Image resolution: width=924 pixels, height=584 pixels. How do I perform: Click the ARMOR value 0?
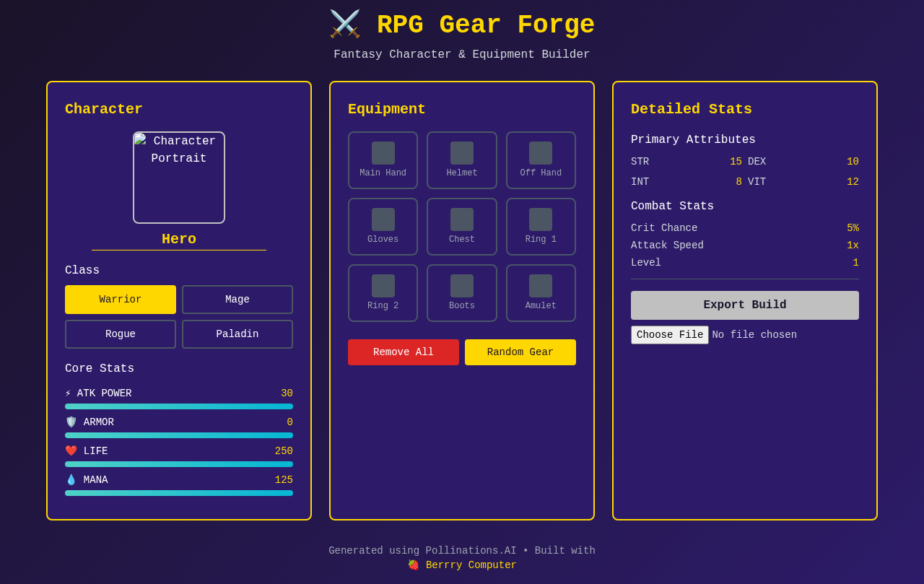[289, 422]
